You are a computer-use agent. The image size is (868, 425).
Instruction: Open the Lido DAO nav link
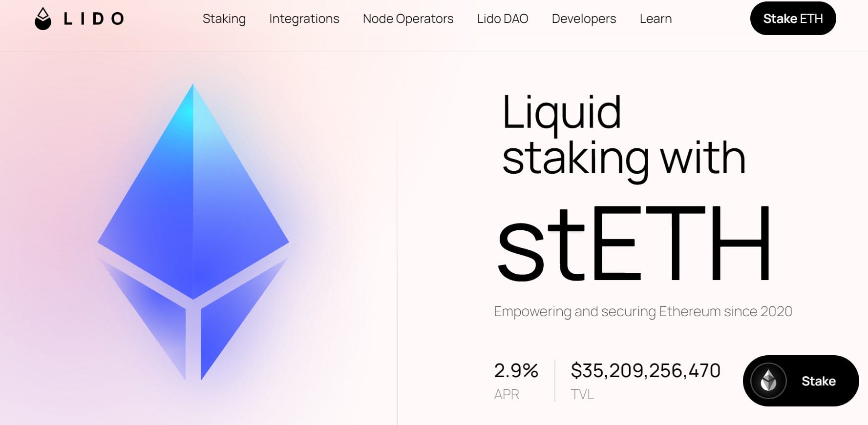[502, 19]
